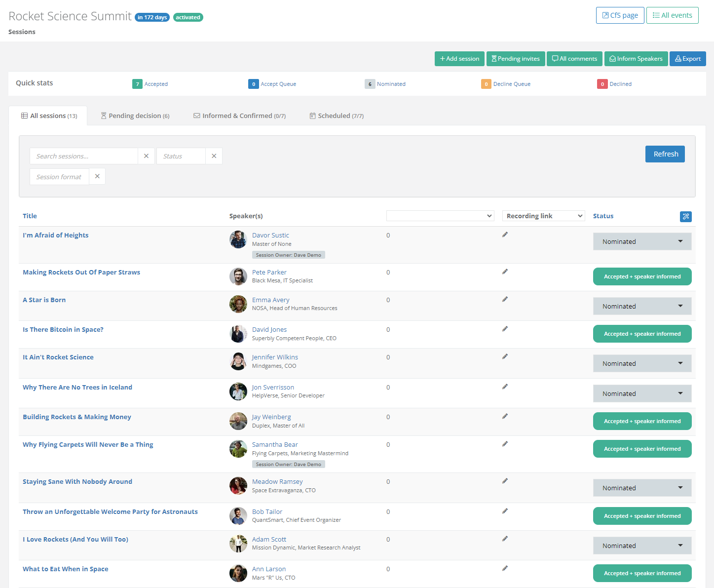Click pencil edit icon in I'm Afraid of Heights row
714x588 pixels.
[x=505, y=235]
